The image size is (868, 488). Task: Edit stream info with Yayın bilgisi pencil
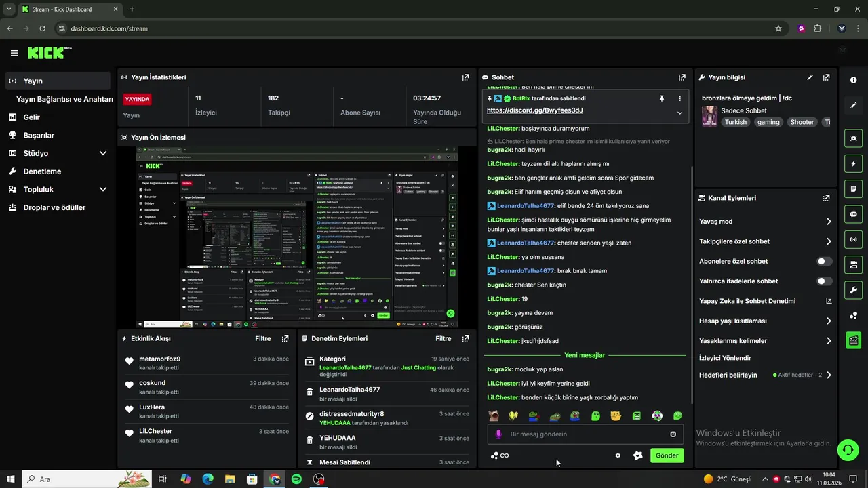[810, 77]
